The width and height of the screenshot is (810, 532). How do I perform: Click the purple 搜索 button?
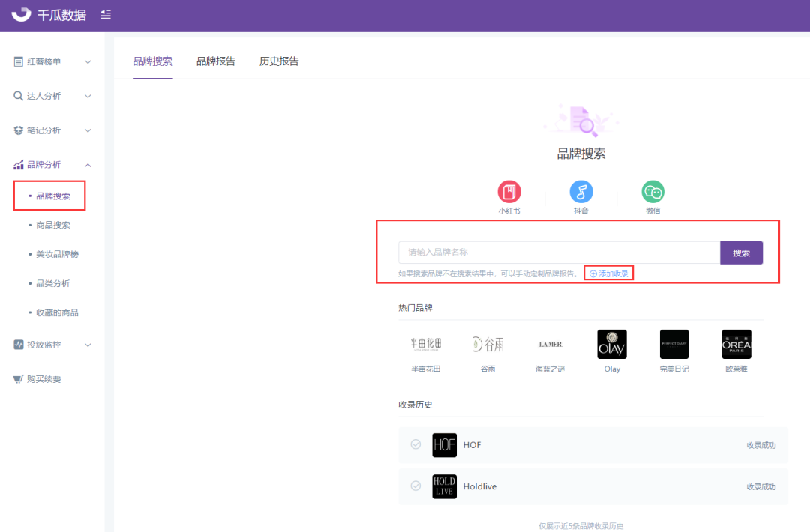741,253
